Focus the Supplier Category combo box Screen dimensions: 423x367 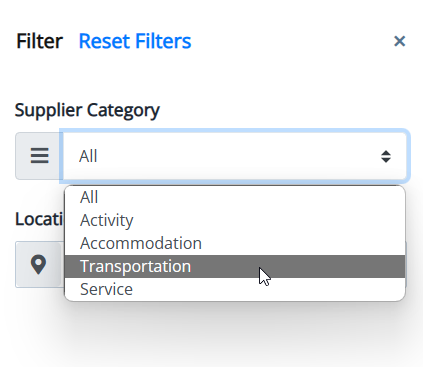tap(235, 156)
